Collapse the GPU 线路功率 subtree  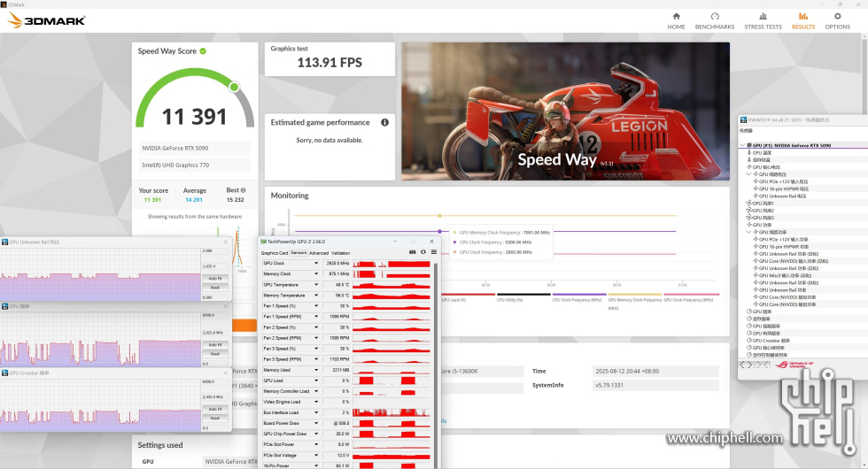749,232
